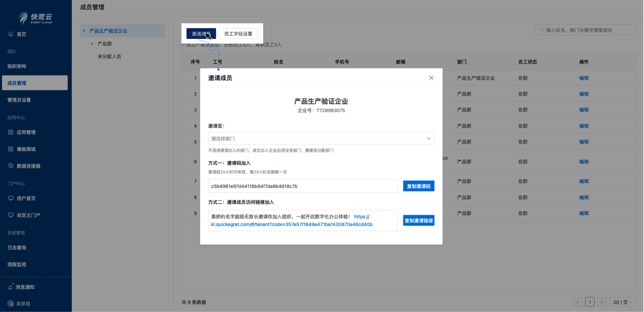
Task: Select 未分配人员 in the tree
Action: [109, 56]
